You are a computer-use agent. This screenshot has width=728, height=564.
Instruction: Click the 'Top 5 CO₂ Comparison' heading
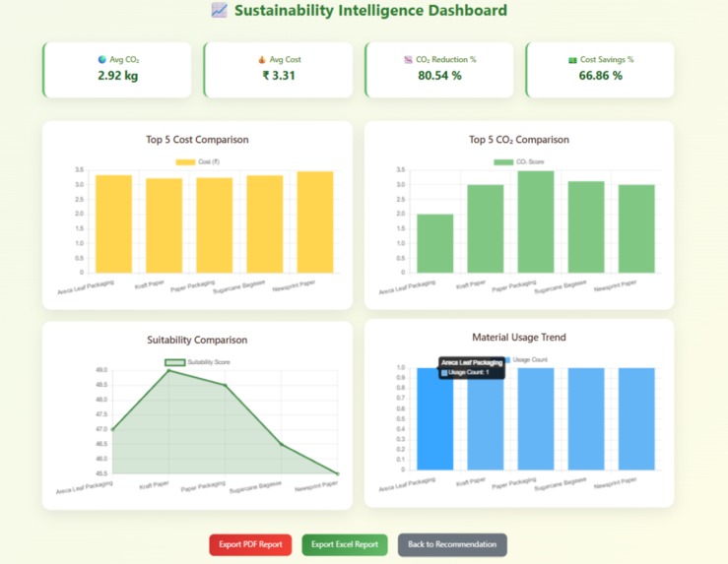519,140
